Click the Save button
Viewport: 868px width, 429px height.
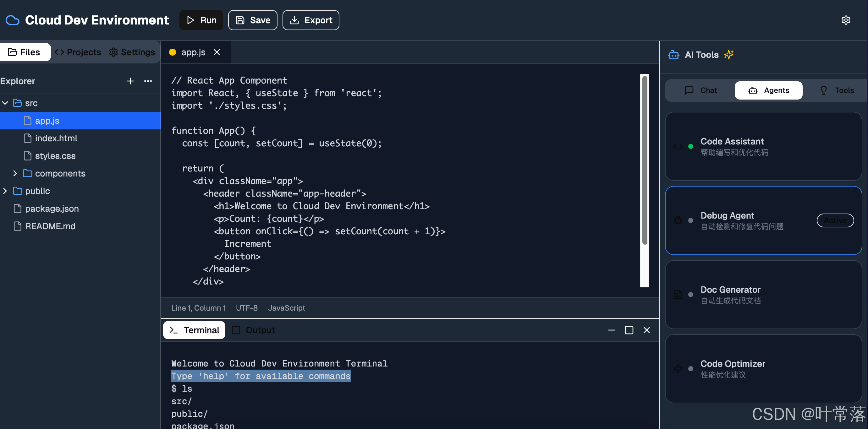coord(253,20)
